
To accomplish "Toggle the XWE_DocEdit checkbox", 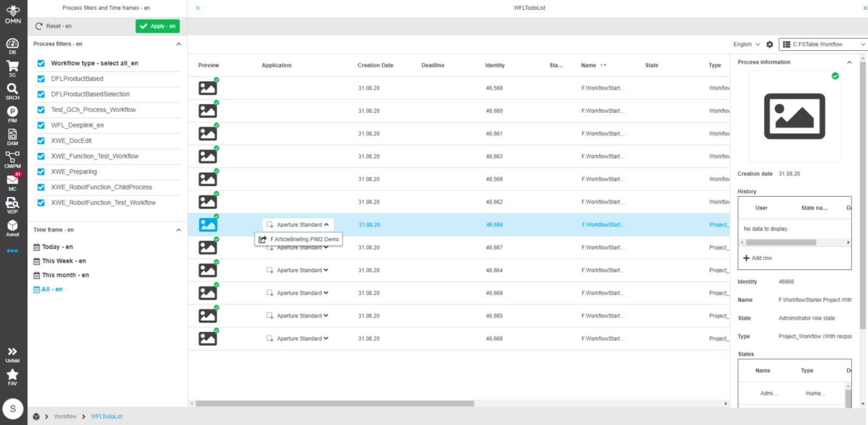I will pyautogui.click(x=41, y=141).
